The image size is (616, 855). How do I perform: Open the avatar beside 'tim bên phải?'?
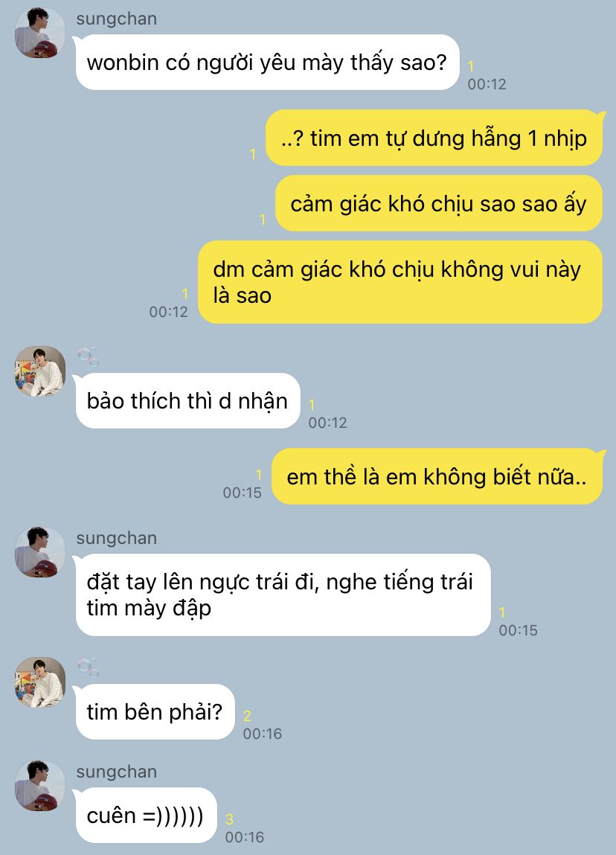pos(39,682)
